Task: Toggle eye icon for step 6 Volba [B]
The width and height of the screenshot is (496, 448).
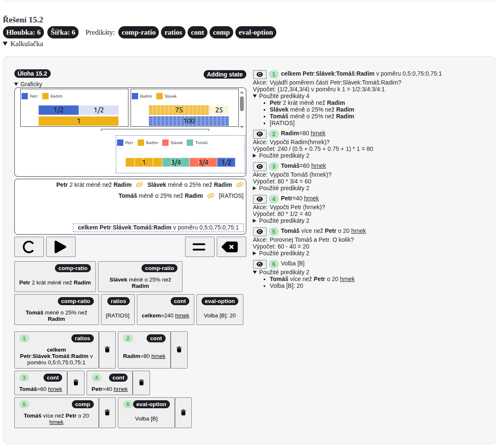Action: (x=259, y=264)
